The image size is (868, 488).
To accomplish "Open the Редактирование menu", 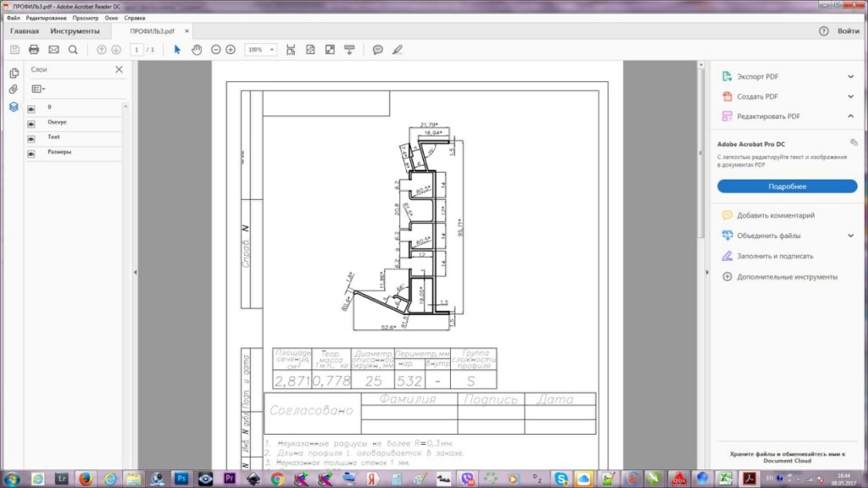I will 47,18.
